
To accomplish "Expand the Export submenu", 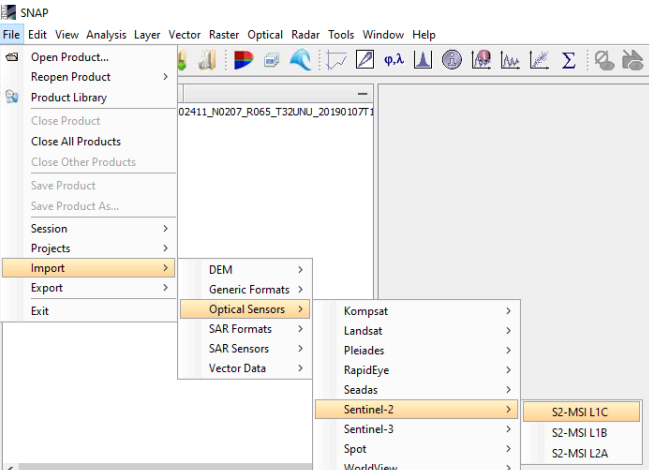I will tap(89, 288).
